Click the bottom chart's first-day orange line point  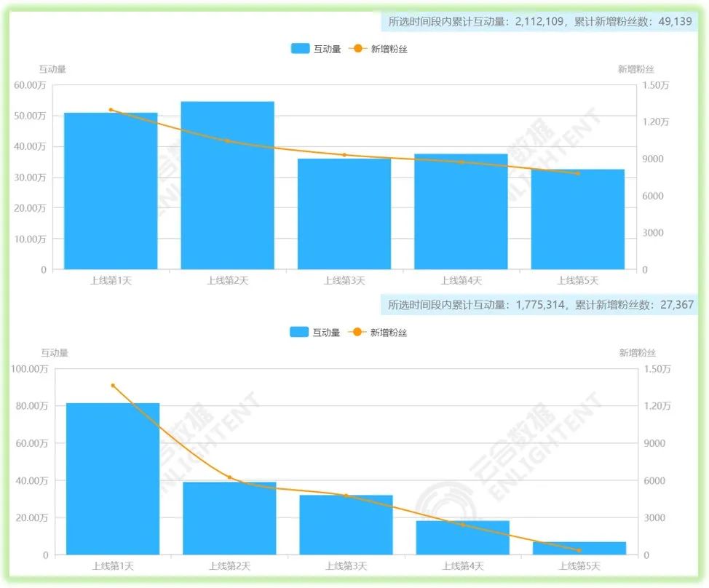click(x=113, y=386)
